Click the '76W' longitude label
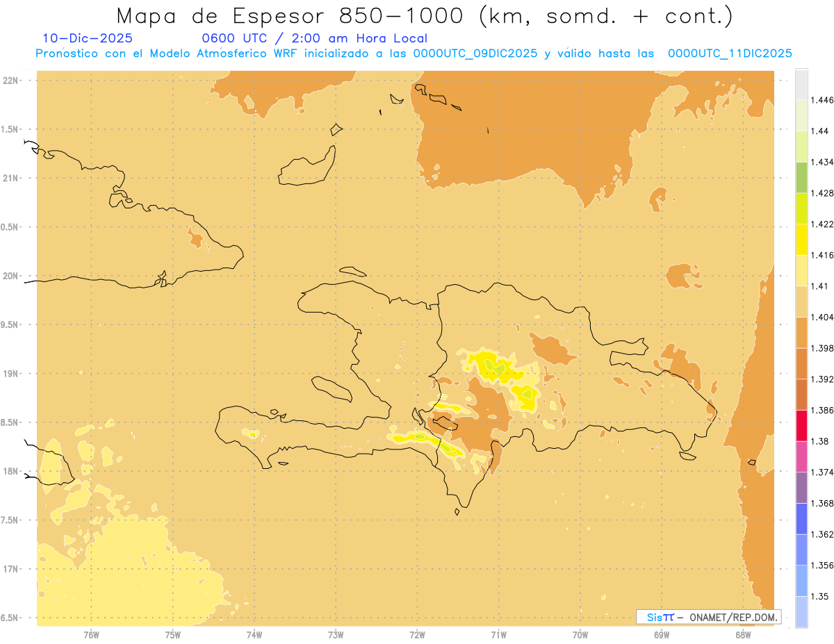Image resolution: width=834 pixels, height=644 pixels. (x=91, y=634)
